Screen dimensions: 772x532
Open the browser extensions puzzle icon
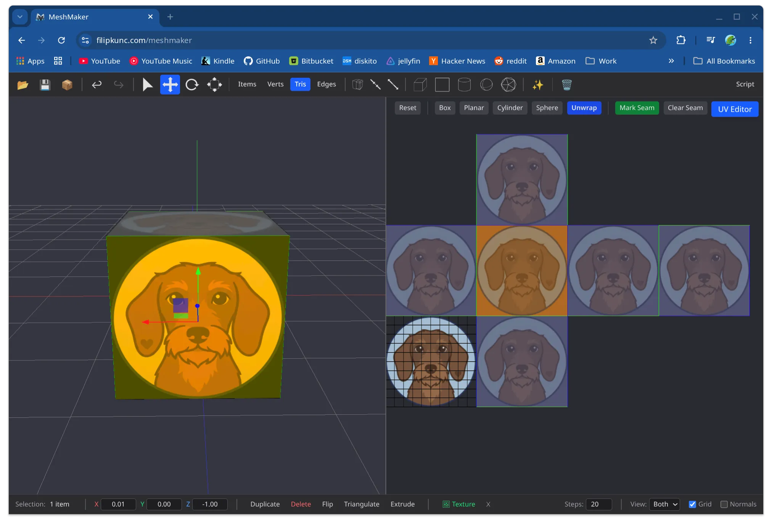[681, 40]
